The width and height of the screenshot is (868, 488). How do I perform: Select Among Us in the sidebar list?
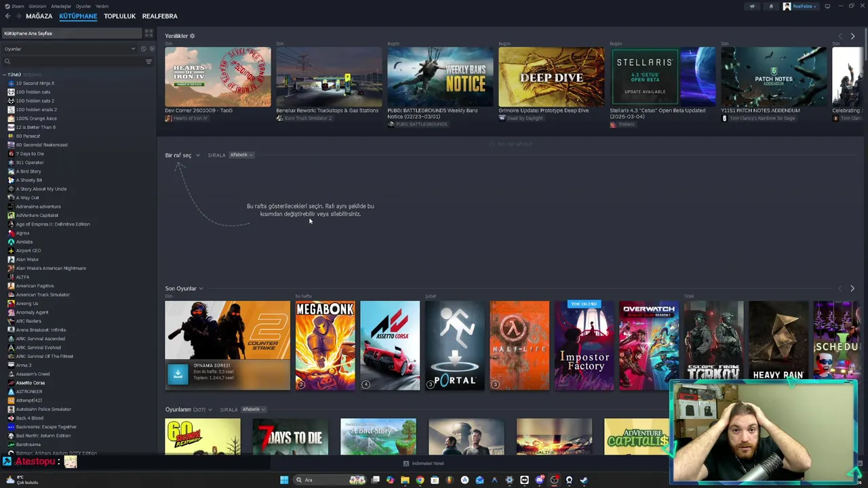(x=27, y=304)
